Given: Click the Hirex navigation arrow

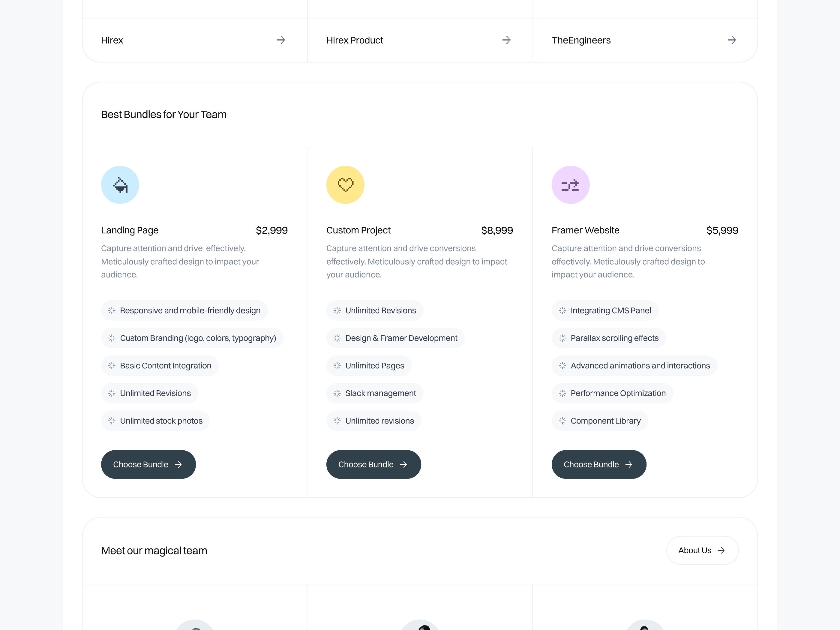Looking at the screenshot, I should click(x=280, y=40).
